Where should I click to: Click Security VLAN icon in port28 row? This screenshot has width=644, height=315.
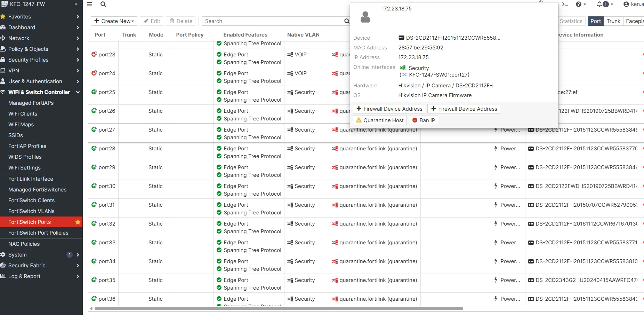pyautogui.click(x=290, y=149)
